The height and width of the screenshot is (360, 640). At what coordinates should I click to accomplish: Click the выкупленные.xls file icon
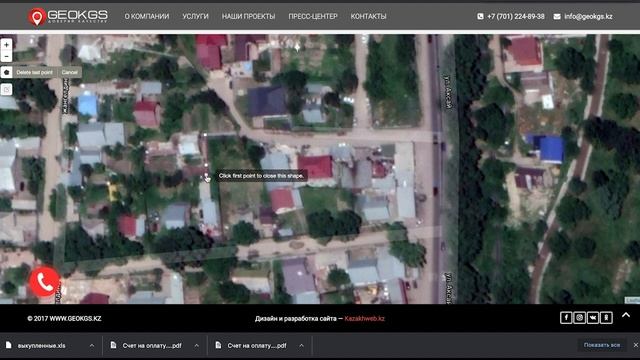click(x=9, y=345)
